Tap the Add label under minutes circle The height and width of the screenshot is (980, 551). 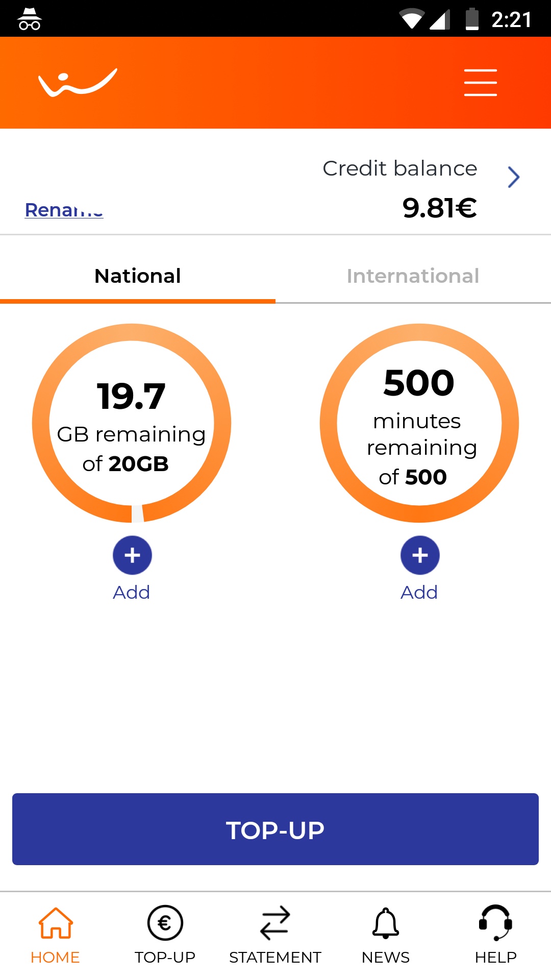point(419,593)
